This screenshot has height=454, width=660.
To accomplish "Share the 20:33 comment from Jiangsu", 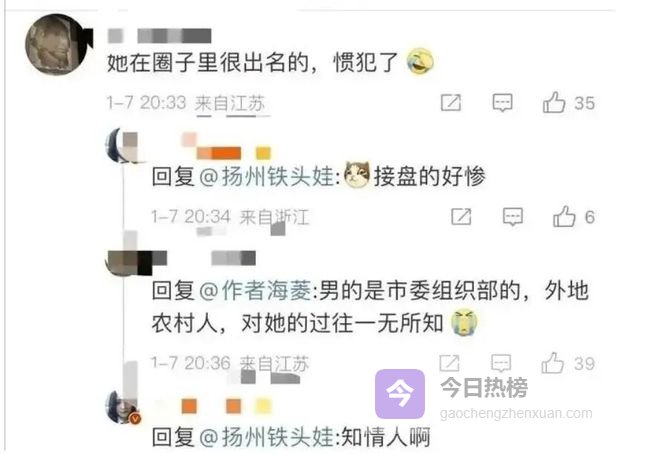I will (451, 102).
